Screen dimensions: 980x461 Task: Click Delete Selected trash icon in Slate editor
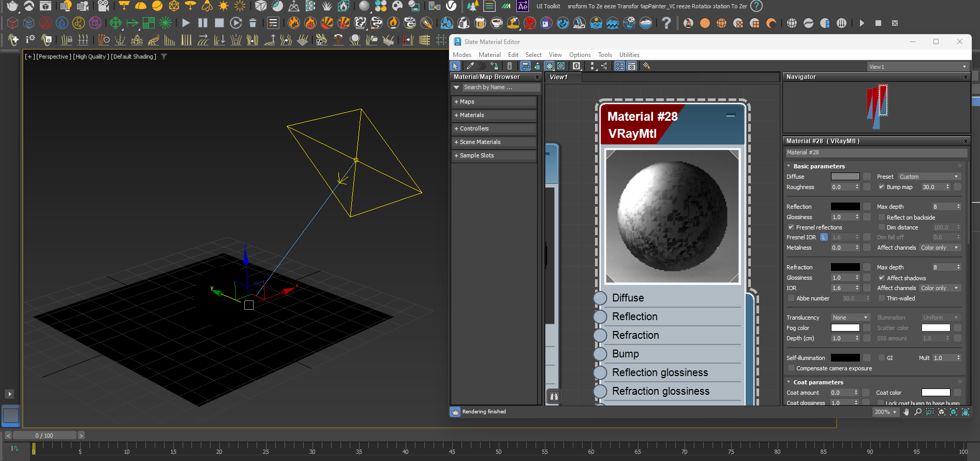(510, 66)
